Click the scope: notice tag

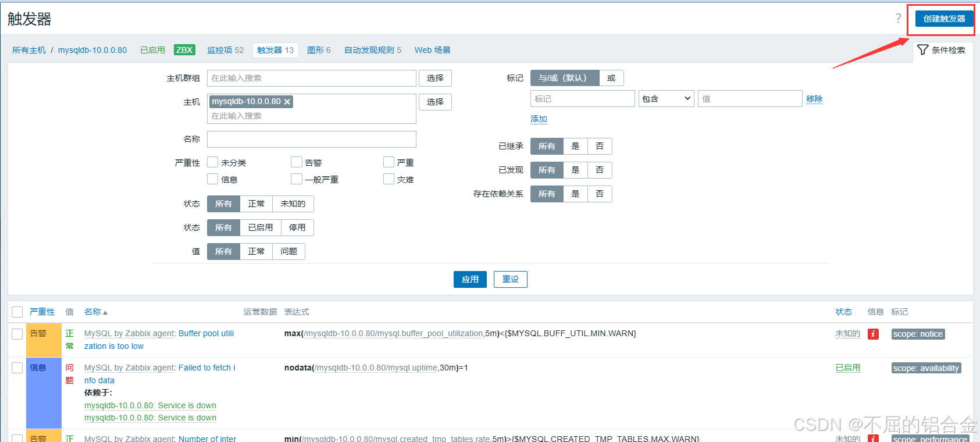click(x=918, y=334)
